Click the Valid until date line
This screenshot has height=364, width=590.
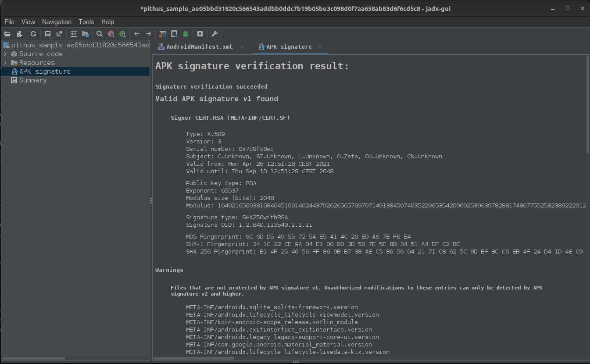point(260,171)
